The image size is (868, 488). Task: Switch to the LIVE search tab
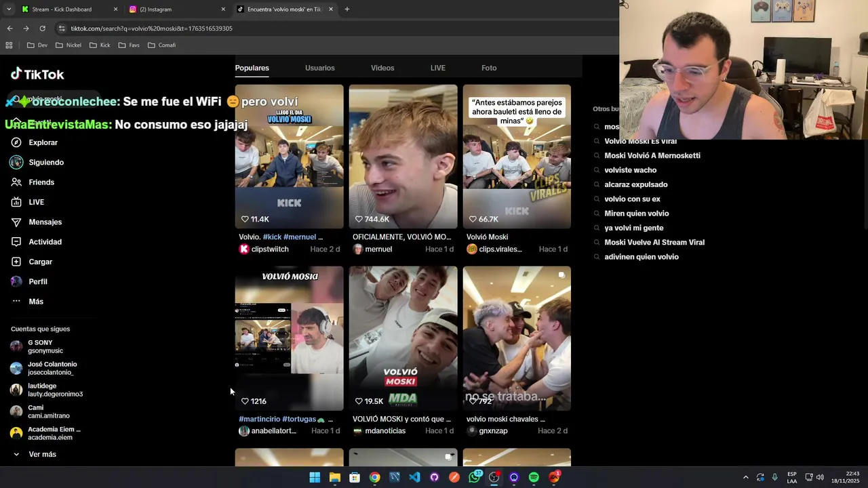pyautogui.click(x=438, y=68)
